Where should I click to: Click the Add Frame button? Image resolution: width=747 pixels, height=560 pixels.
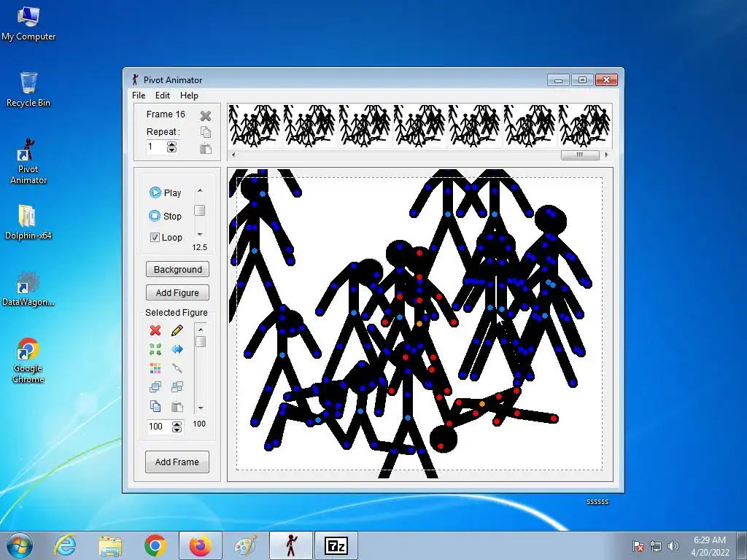pyautogui.click(x=177, y=462)
